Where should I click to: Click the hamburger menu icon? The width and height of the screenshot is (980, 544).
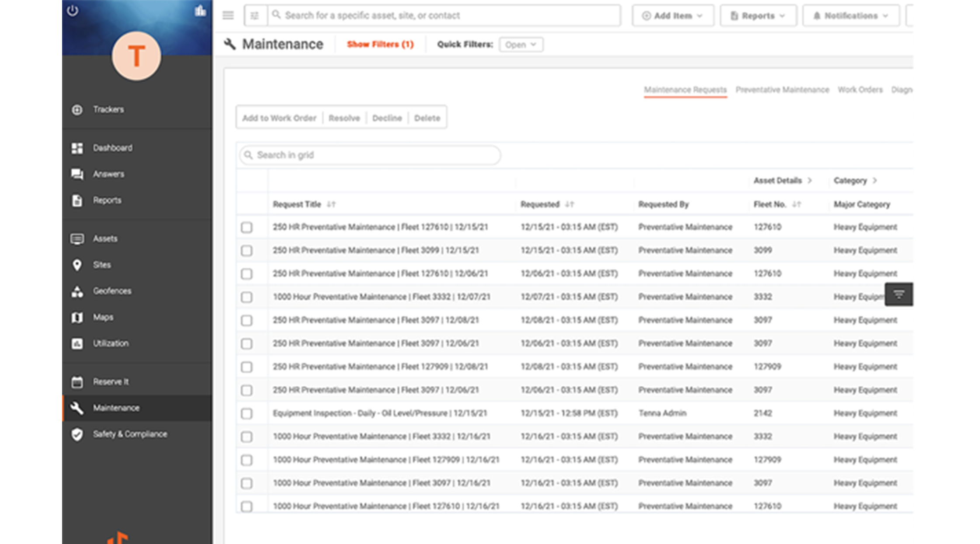[x=228, y=15]
